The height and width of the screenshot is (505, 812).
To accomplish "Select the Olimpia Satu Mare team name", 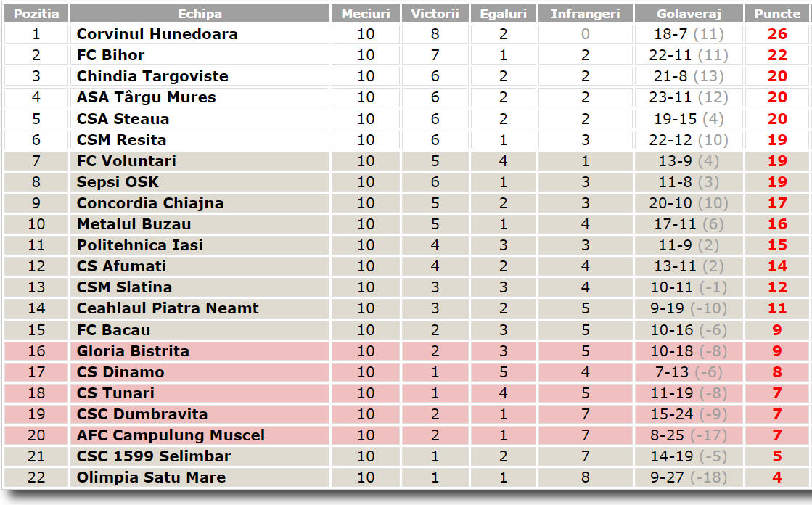I will (151, 477).
